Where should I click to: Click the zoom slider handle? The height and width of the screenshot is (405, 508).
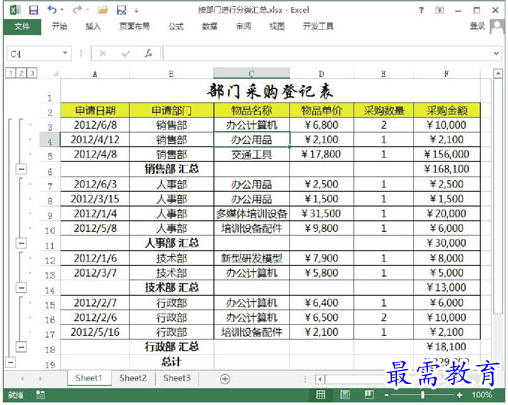pyautogui.click(x=423, y=395)
